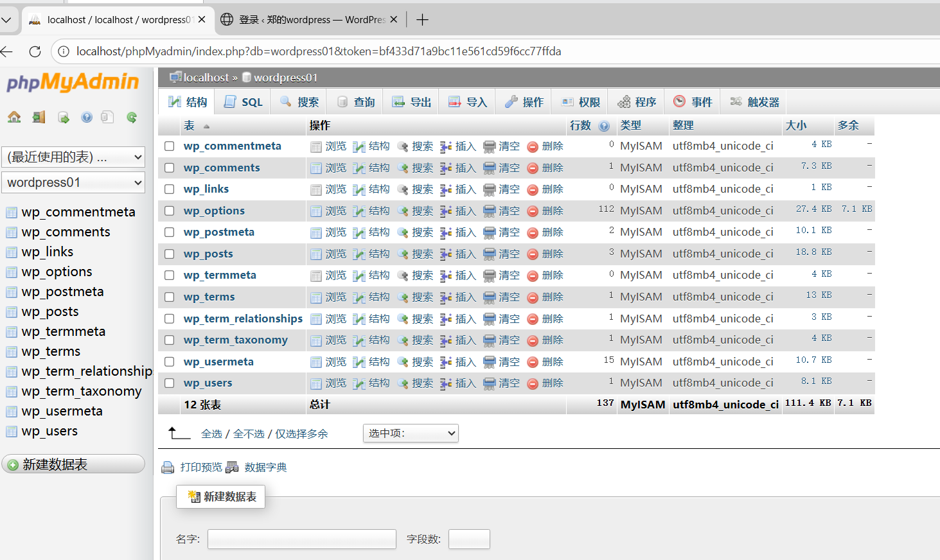Open the query window icon in sidebar

click(64, 117)
